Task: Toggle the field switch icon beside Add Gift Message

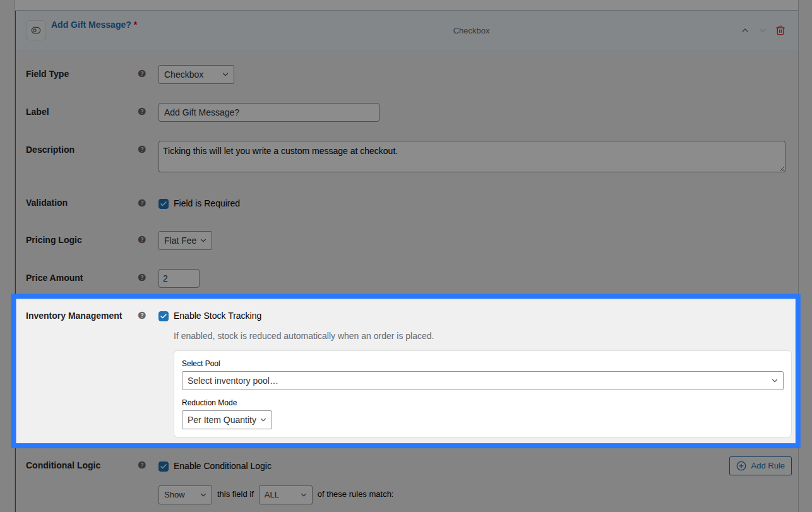Action: click(x=36, y=30)
